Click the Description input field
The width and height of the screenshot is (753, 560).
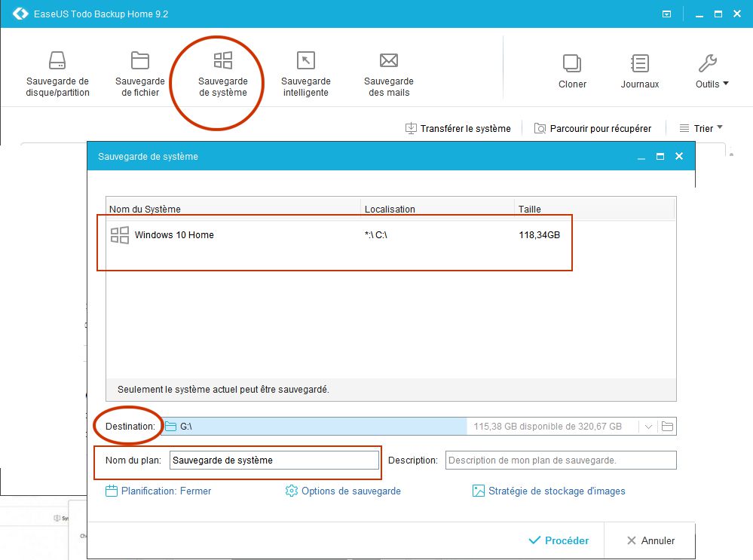tap(561, 460)
